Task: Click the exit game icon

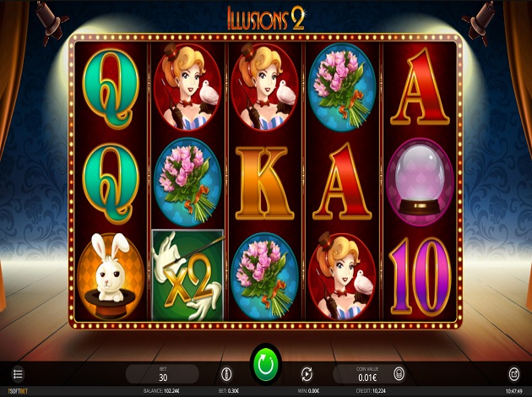Action: click(x=514, y=374)
